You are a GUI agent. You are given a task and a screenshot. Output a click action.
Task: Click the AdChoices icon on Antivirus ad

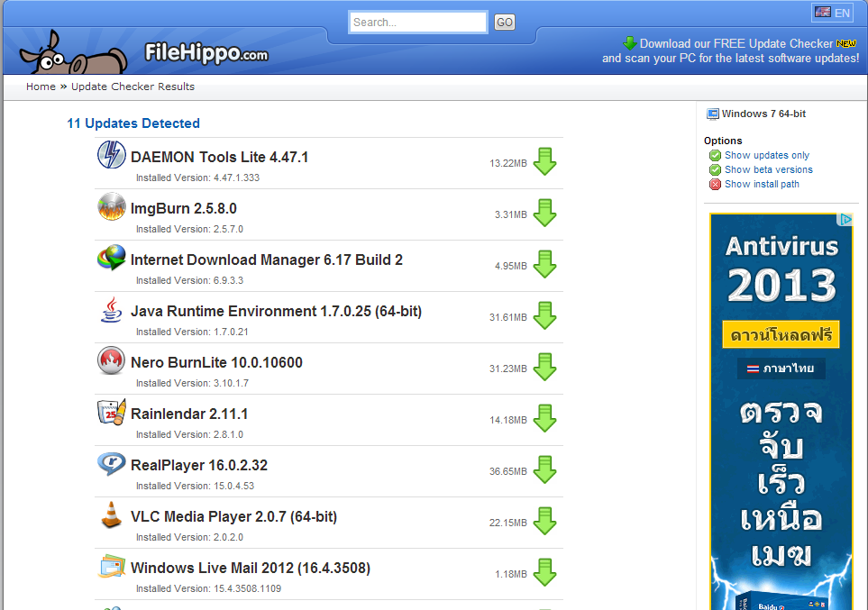pyautogui.click(x=845, y=220)
